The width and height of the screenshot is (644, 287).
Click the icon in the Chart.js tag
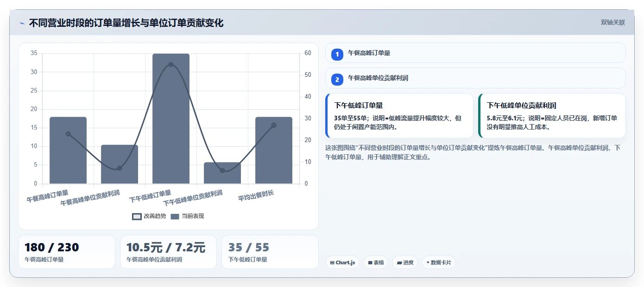click(332, 262)
